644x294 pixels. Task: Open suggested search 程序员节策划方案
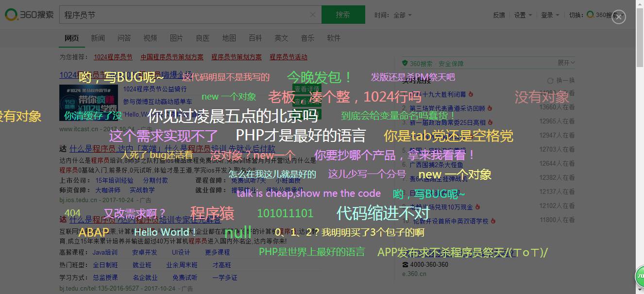(x=237, y=57)
